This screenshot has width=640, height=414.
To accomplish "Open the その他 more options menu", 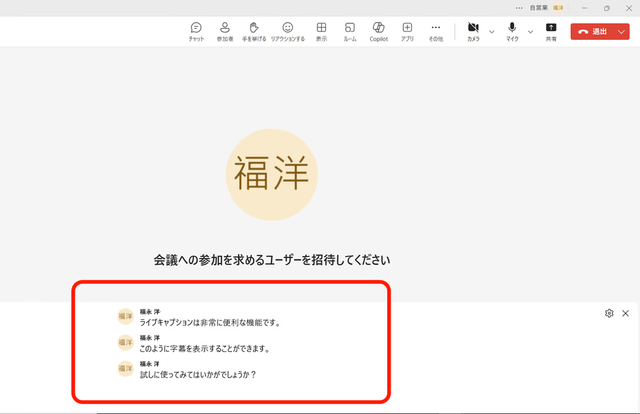I will [436, 31].
